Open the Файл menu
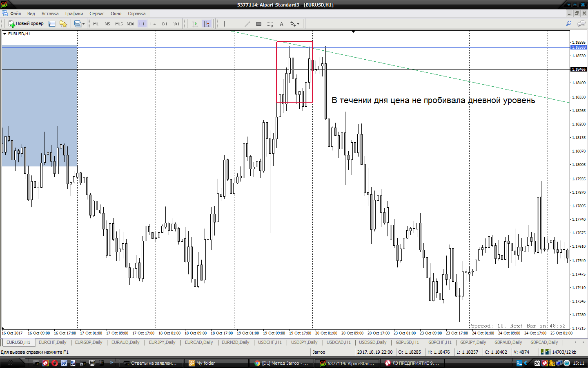 click(16, 13)
